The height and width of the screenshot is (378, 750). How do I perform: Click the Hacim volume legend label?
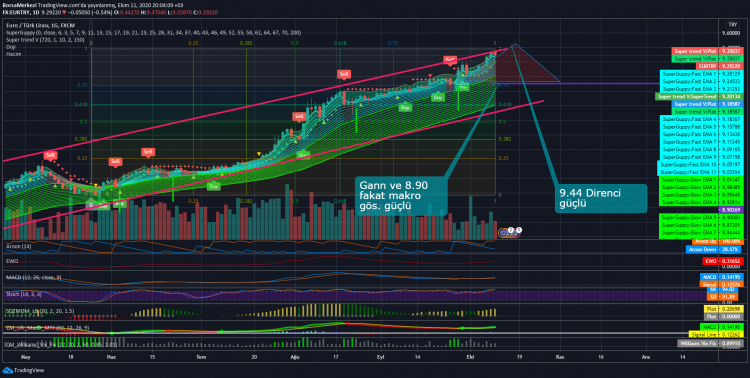(13, 54)
